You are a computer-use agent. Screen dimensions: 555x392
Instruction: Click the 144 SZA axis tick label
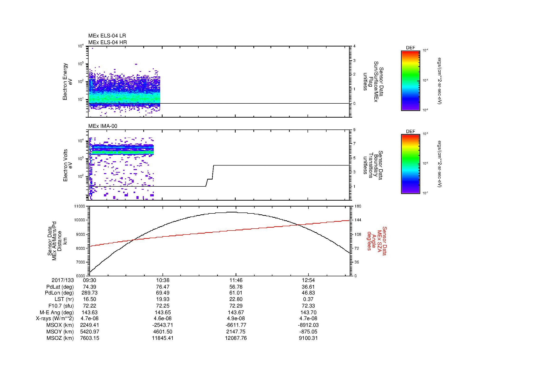tap(358, 220)
